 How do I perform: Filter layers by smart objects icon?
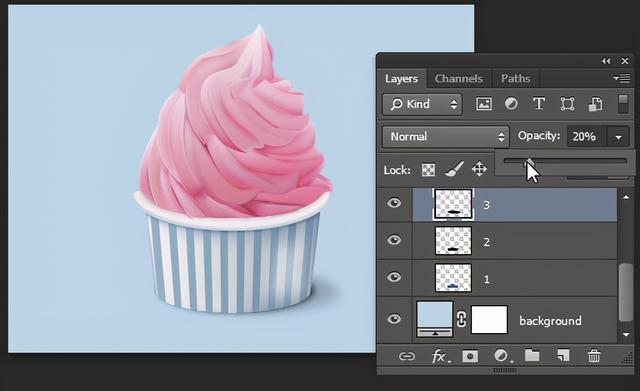[x=595, y=104]
